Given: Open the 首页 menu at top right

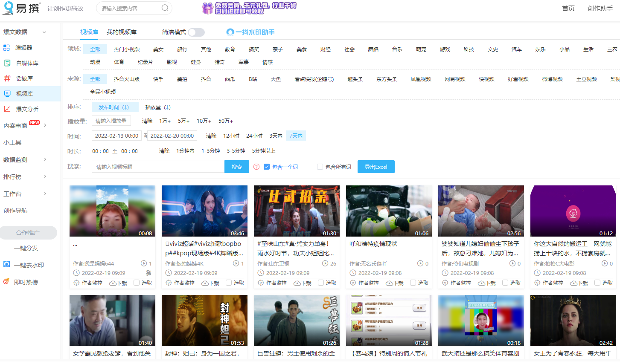Looking at the screenshot, I should pyautogui.click(x=568, y=8).
